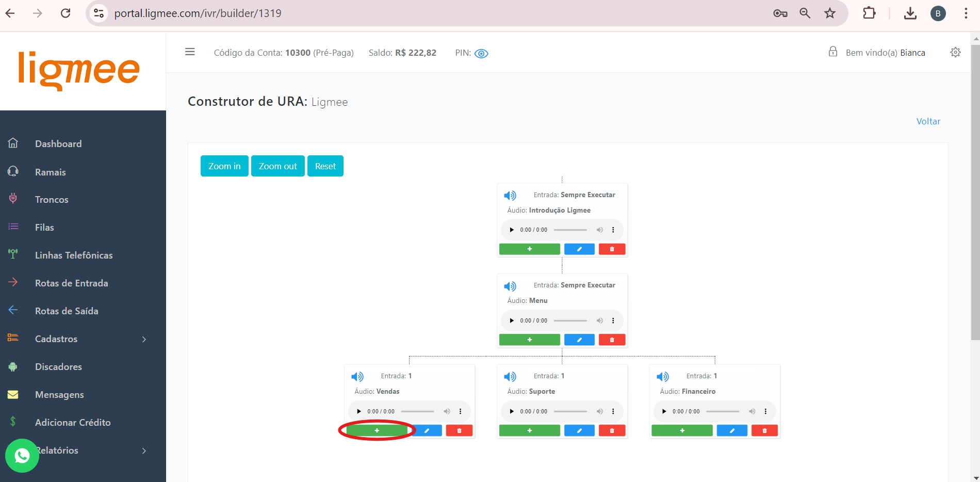980x482 pixels.
Task: Expand the Cadastros submenu
Action: (x=144, y=339)
